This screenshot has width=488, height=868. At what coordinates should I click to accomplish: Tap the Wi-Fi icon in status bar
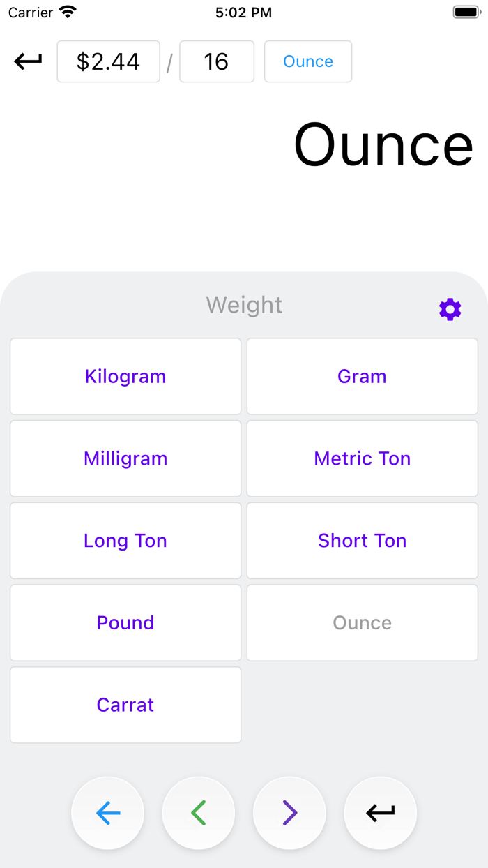(68, 12)
